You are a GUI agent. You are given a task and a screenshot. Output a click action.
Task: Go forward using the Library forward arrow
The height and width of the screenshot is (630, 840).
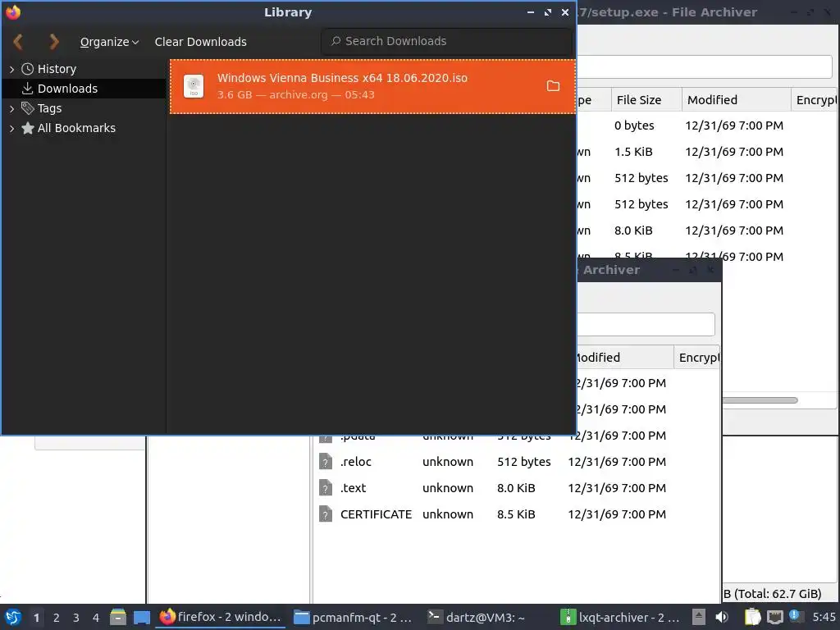[53, 41]
